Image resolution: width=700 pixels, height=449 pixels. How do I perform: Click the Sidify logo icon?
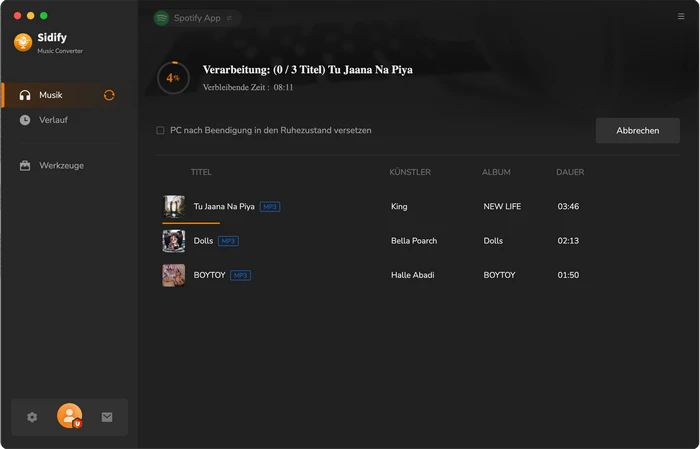[23, 42]
